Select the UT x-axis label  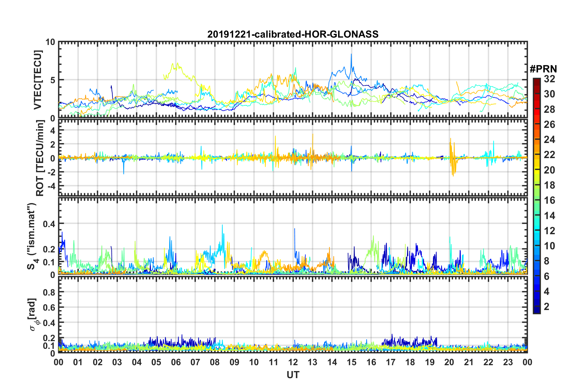[x=293, y=375]
